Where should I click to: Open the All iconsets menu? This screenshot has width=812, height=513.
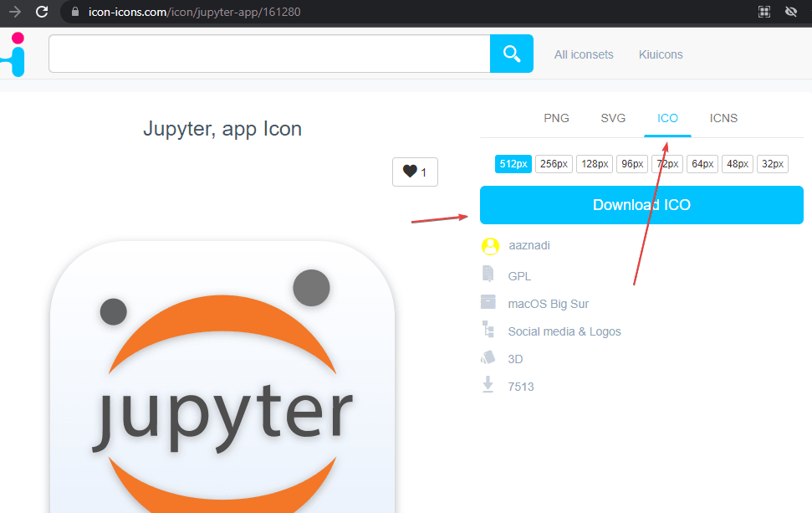click(x=583, y=54)
